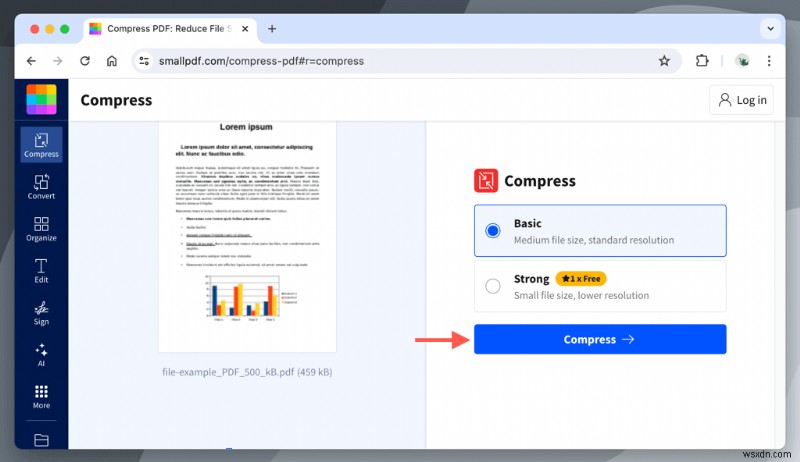Open a new browser tab
The image size is (800, 462).
(x=272, y=29)
